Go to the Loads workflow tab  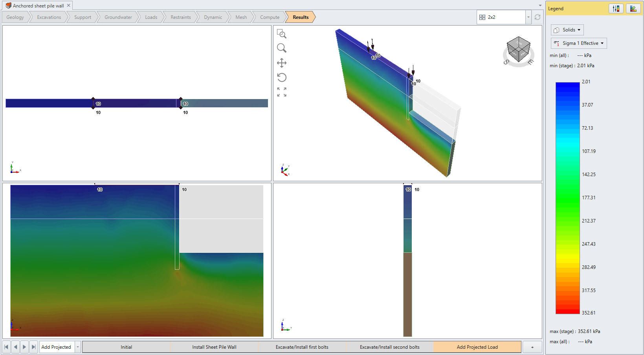pos(151,17)
